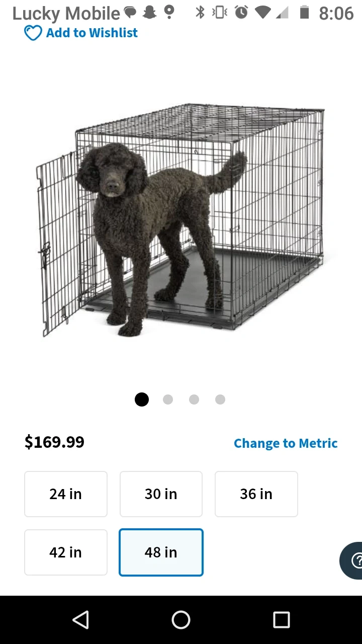Tap the heart wishlist icon
Screen dimensions: 362x644
pyautogui.click(x=33, y=33)
